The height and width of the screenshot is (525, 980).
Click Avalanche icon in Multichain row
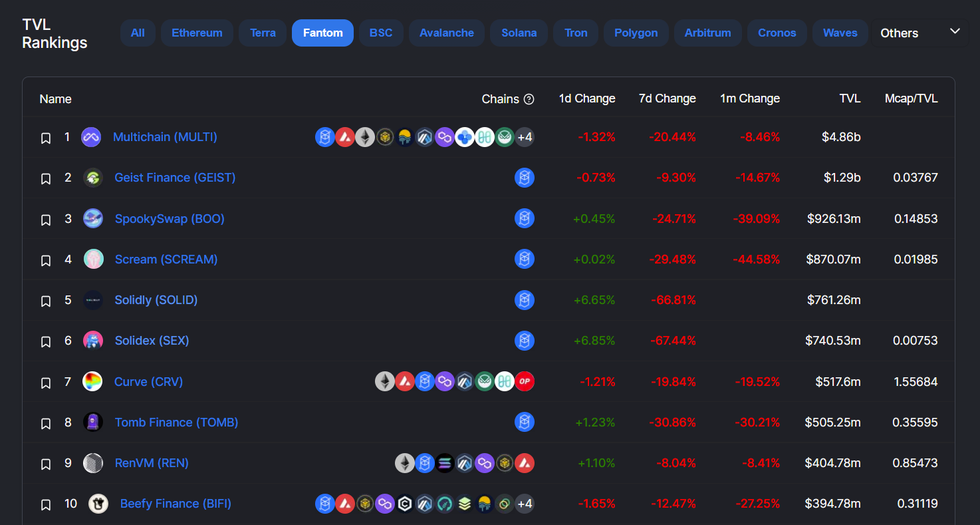pos(345,137)
